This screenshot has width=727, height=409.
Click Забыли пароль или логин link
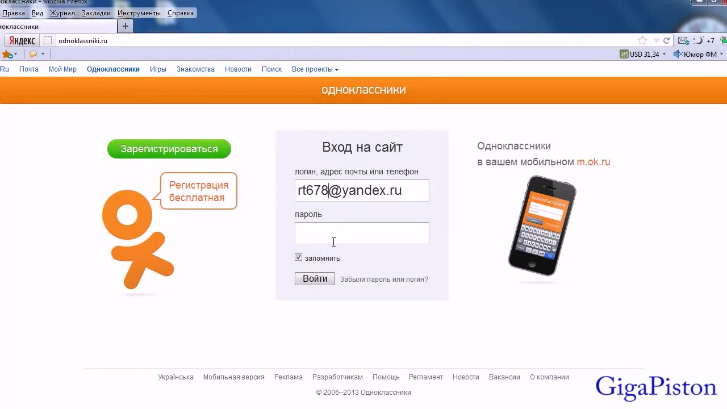pyautogui.click(x=384, y=280)
